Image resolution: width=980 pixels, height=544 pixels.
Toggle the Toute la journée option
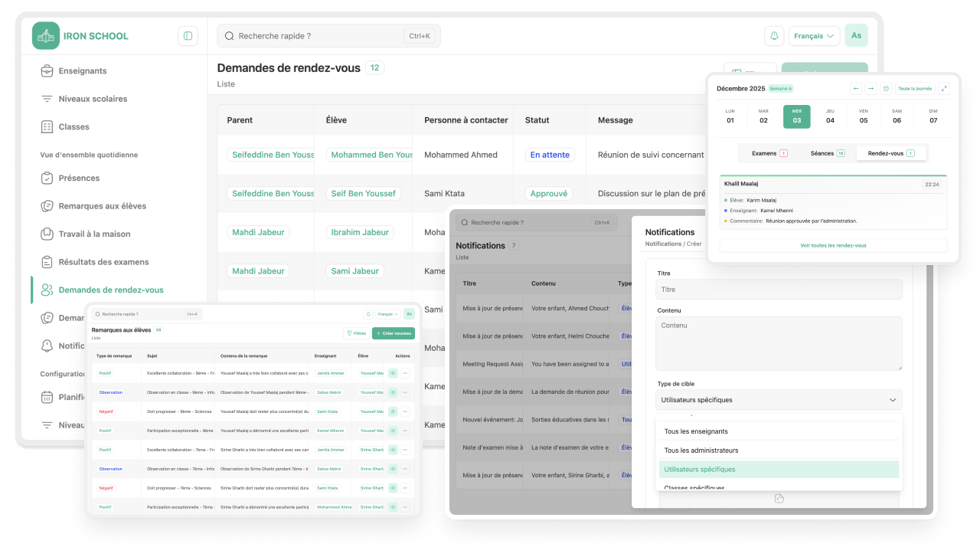coord(914,89)
